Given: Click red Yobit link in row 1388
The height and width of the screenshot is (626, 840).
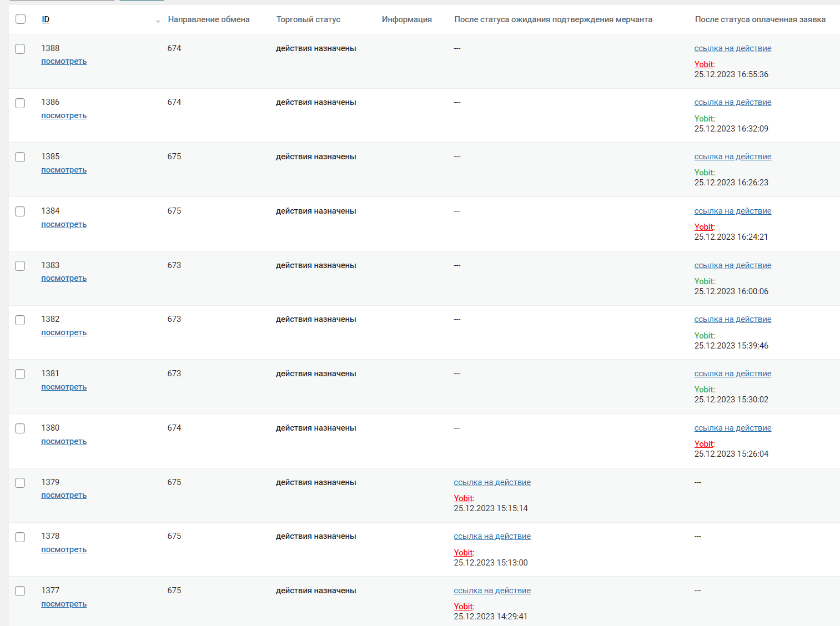Looking at the screenshot, I should 703,64.
